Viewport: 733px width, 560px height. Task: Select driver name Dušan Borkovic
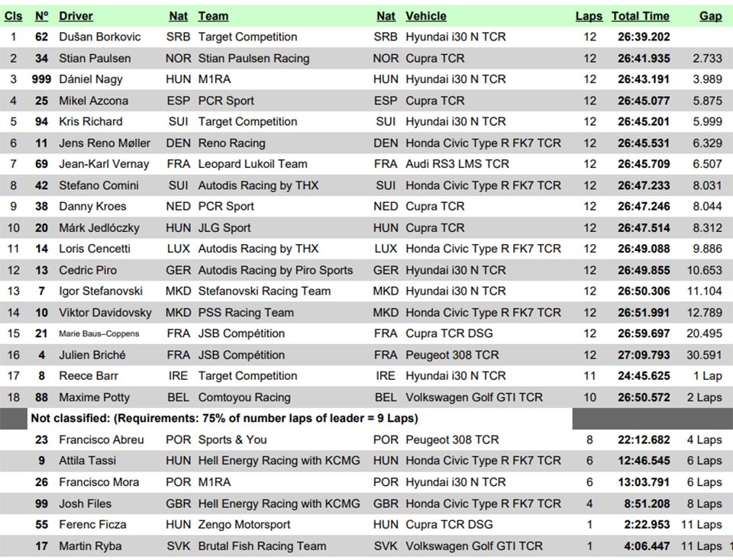99,37
